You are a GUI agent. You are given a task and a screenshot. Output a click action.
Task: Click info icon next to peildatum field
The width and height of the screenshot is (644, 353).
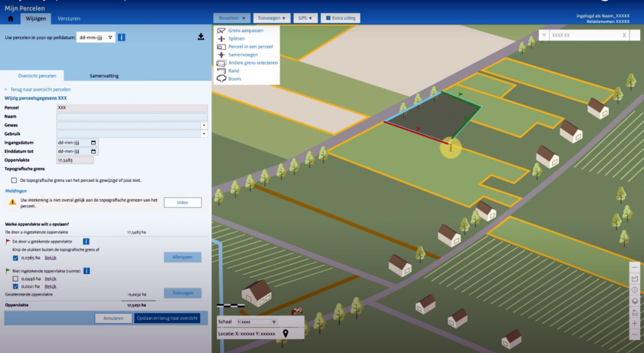click(x=123, y=37)
